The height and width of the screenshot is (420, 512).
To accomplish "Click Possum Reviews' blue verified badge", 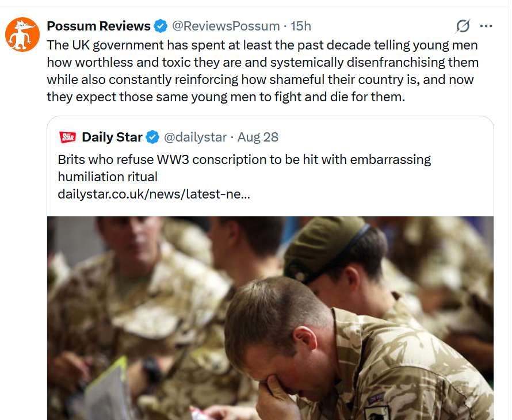I will pyautogui.click(x=161, y=26).
